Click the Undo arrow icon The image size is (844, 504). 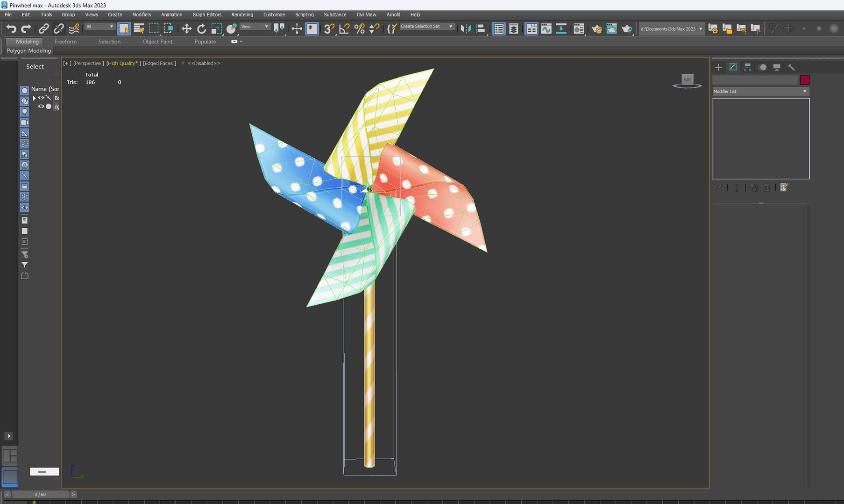(11, 29)
